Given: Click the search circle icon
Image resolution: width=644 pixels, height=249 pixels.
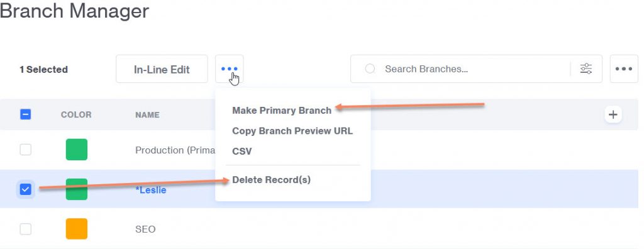Looking at the screenshot, I should [x=370, y=69].
